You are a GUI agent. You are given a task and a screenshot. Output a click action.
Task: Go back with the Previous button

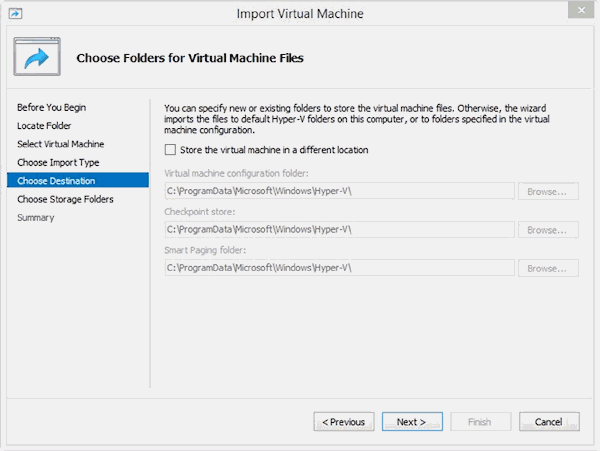345,421
